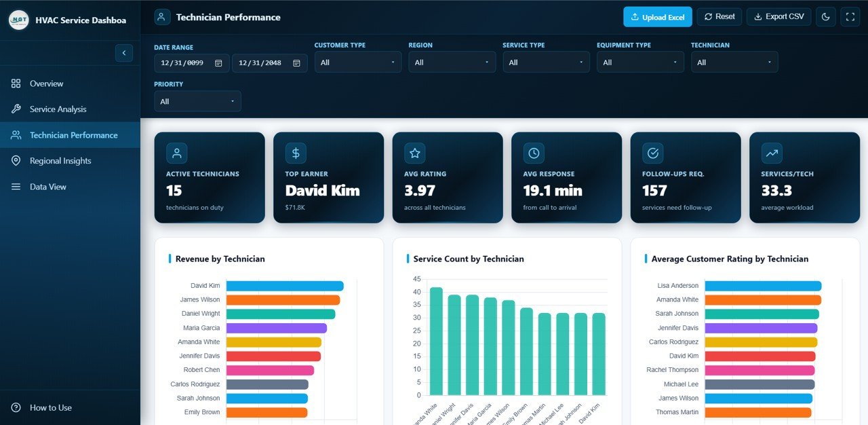
Task: Expand the Region filter dropdown
Action: [452, 62]
